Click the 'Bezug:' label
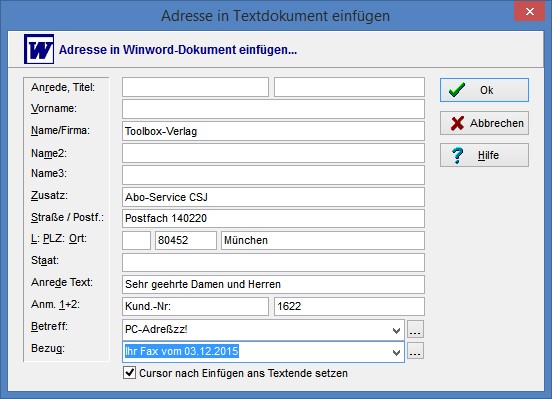552x399 pixels. [x=48, y=348]
